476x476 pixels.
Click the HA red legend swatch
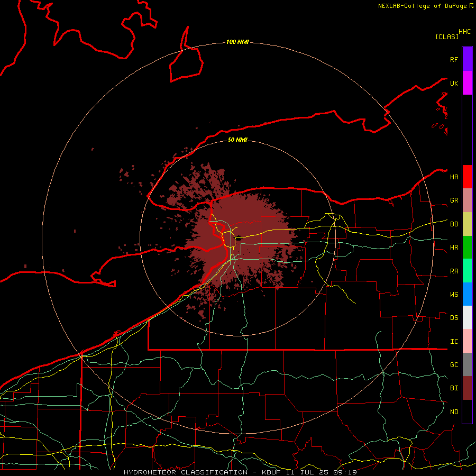tap(467, 177)
